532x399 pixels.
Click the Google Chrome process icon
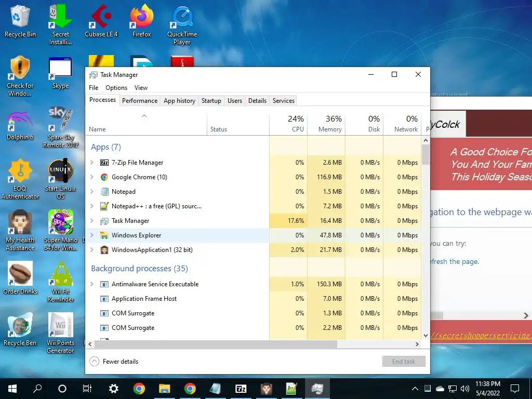click(x=104, y=177)
